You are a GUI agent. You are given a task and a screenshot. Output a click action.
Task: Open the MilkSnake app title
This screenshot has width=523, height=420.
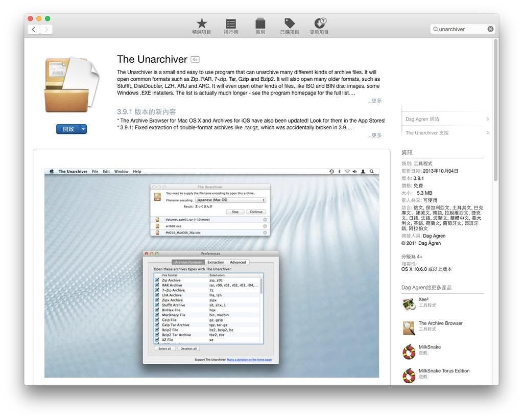pos(430,347)
